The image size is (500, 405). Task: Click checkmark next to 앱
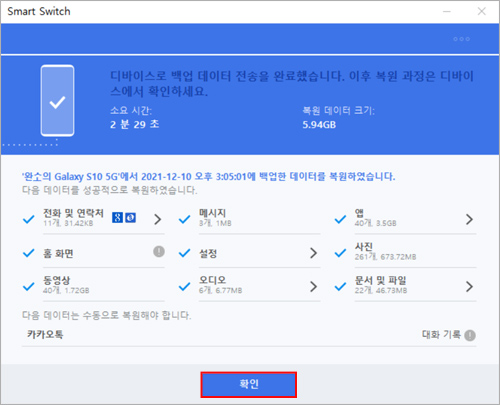[x=340, y=219]
